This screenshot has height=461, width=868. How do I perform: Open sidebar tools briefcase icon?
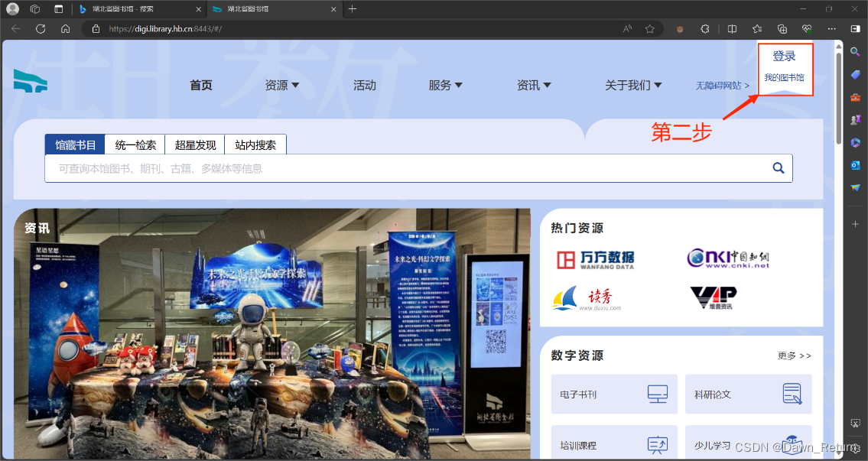point(855,97)
